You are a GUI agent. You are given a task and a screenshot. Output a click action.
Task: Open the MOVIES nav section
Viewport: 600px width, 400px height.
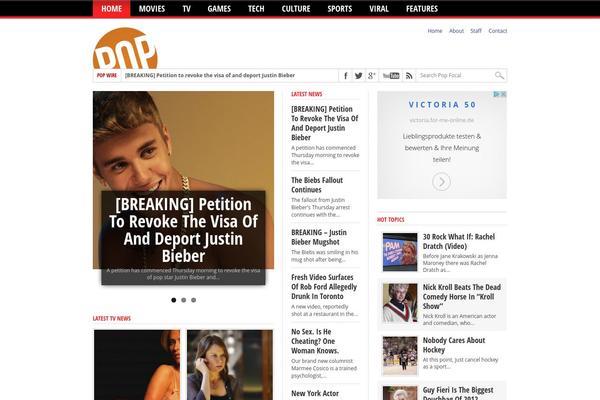[152, 8]
